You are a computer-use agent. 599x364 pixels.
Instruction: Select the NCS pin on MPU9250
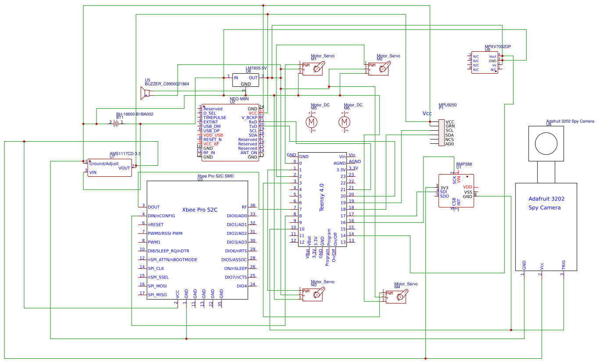[x=449, y=139]
